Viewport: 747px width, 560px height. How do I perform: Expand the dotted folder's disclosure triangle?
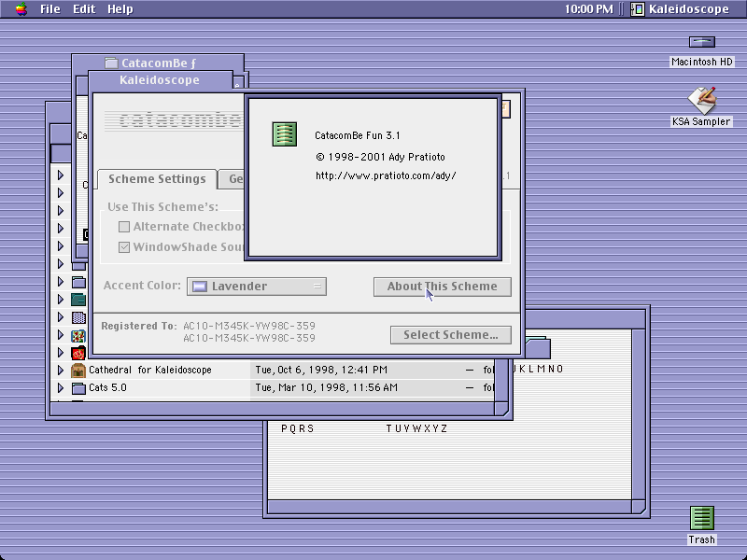point(61,317)
